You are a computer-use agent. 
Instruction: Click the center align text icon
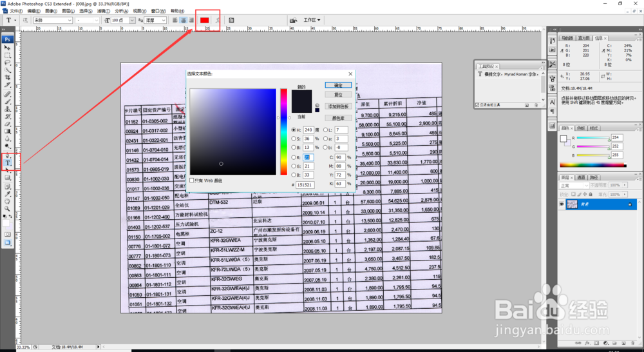[x=183, y=20]
